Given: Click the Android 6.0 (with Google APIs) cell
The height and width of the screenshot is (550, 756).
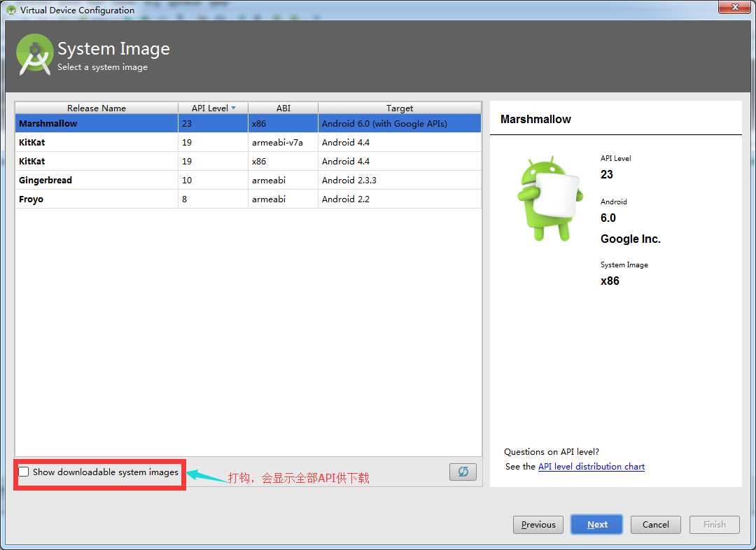Looking at the screenshot, I should [x=399, y=123].
